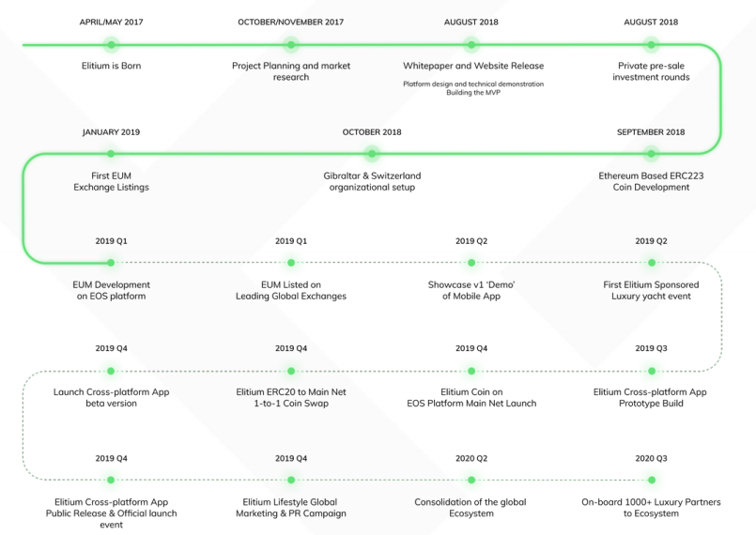
Task: Select 'First EUM Exchange Listings' text
Action: [111, 181]
